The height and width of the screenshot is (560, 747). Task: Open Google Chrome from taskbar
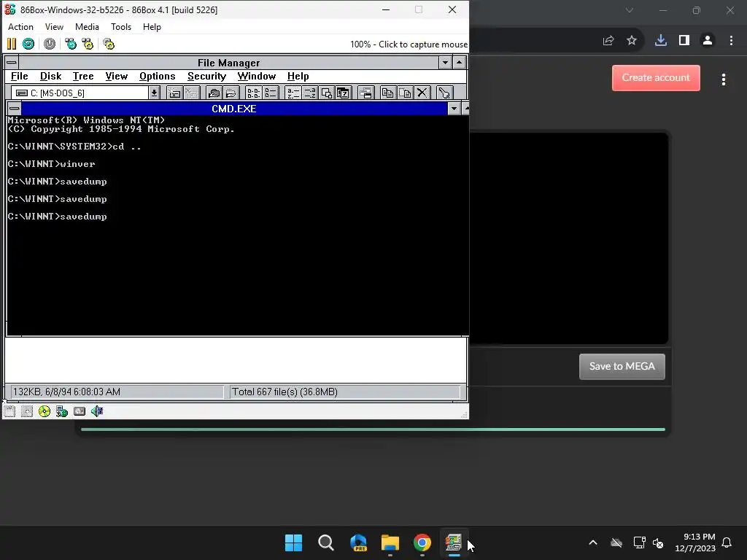pos(422,542)
